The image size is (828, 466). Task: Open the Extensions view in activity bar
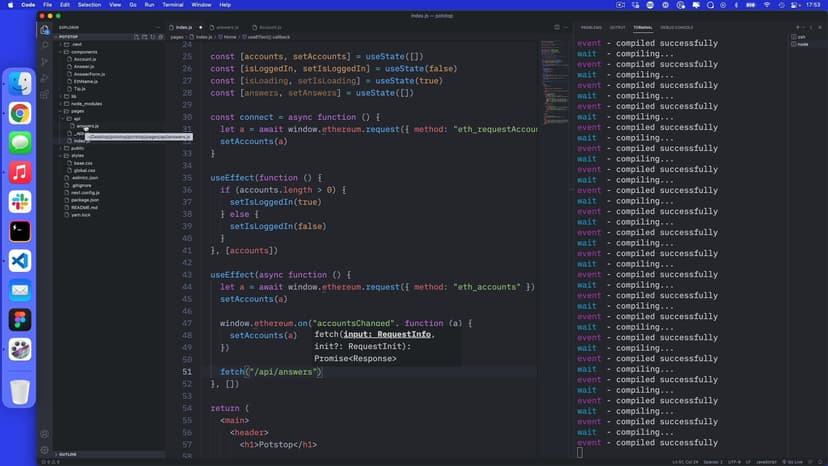45,95
